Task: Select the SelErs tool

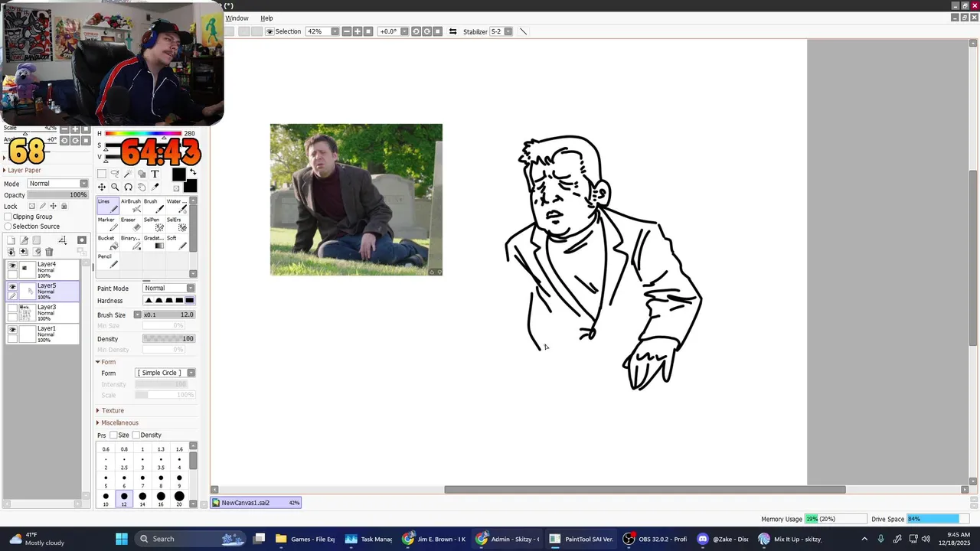Action: [177, 224]
